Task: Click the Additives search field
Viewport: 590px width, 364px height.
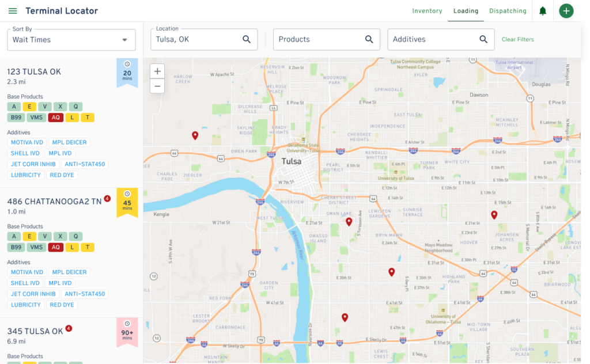Action: (441, 39)
